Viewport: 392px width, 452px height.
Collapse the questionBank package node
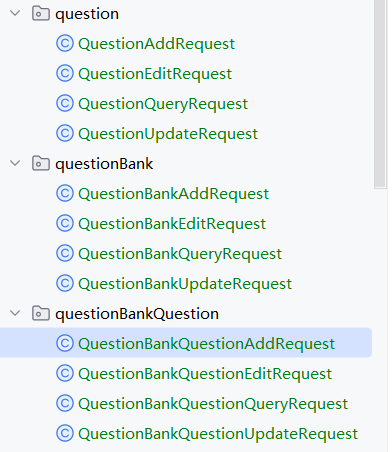15,163
